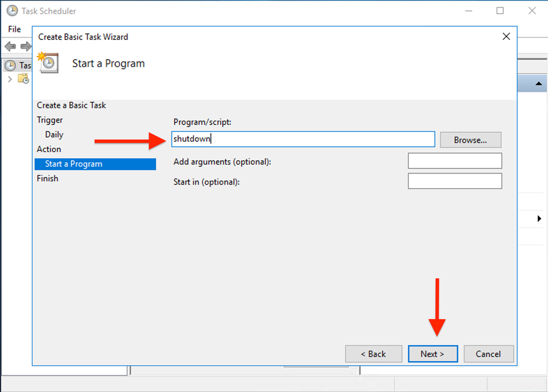Select the Trigger step in the wizard sidebar

coord(50,120)
